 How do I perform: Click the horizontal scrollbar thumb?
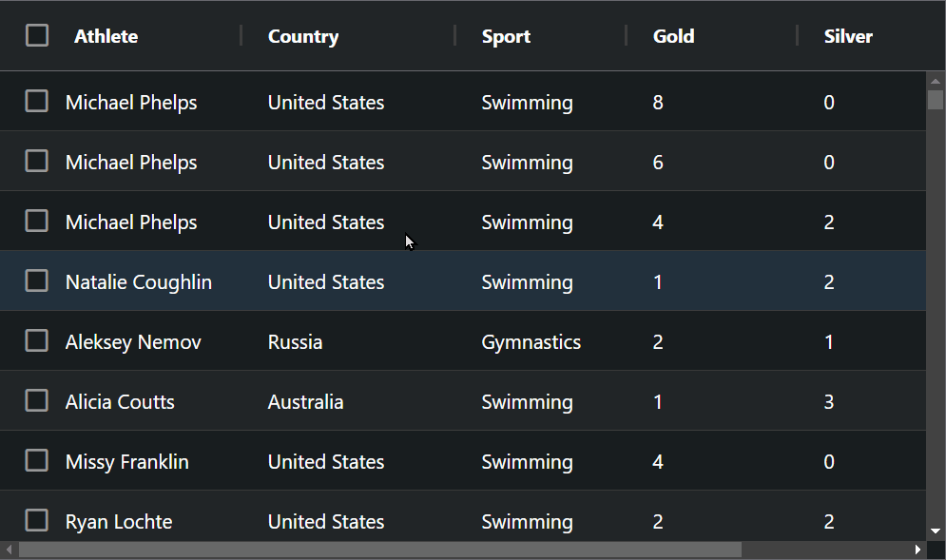380,550
